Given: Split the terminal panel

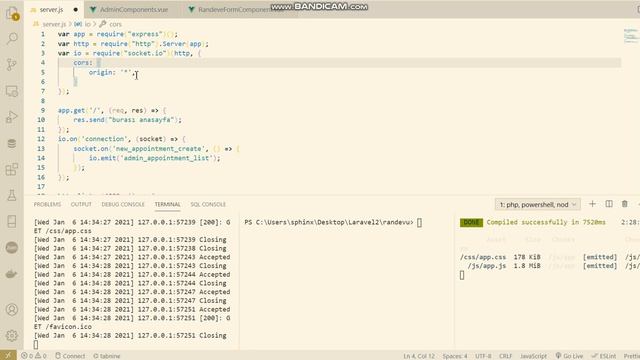Looking at the screenshot, I should [x=609, y=204].
